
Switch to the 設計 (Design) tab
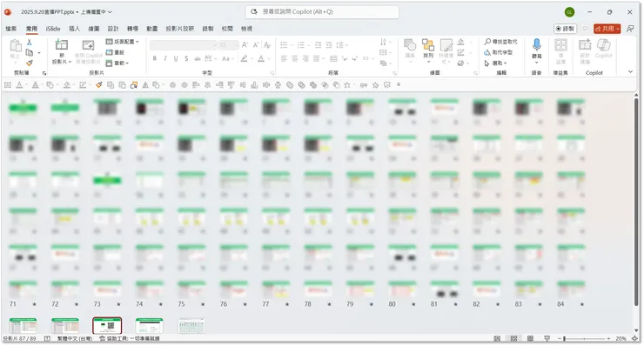tap(113, 29)
